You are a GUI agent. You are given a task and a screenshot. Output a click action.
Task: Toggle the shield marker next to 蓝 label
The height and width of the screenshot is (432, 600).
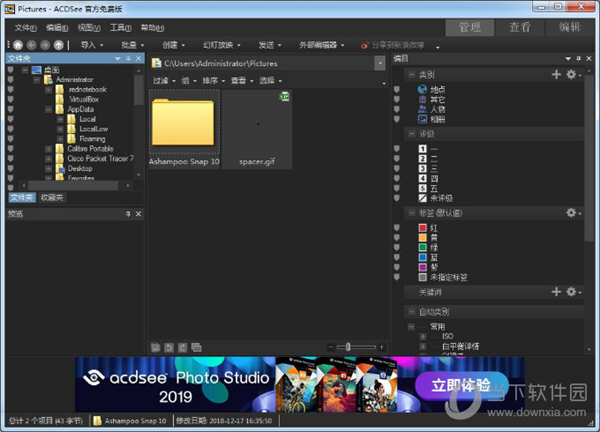tap(397, 257)
